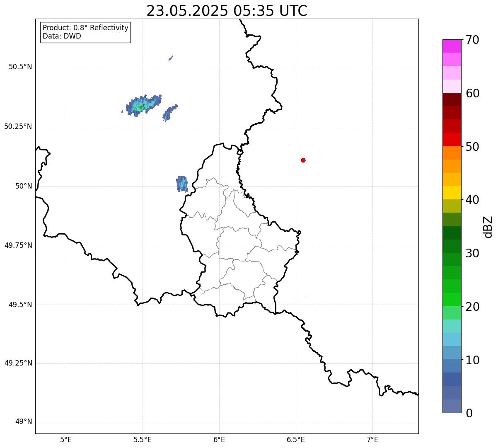Pick the turquoise swatch in the colorbar
The width and height of the screenshot is (498, 448).
[x=452, y=326]
